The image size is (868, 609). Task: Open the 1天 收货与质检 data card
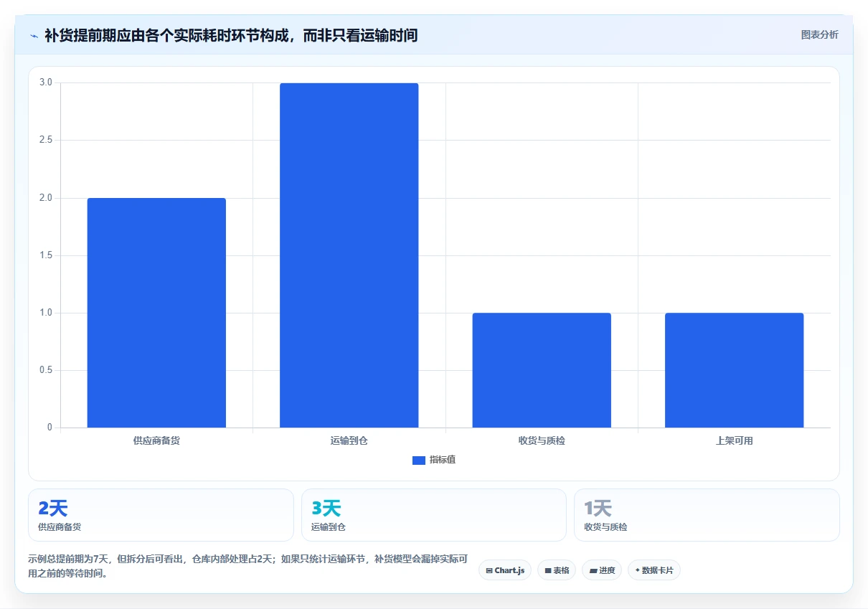pyautogui.click(x=707, y=515)
